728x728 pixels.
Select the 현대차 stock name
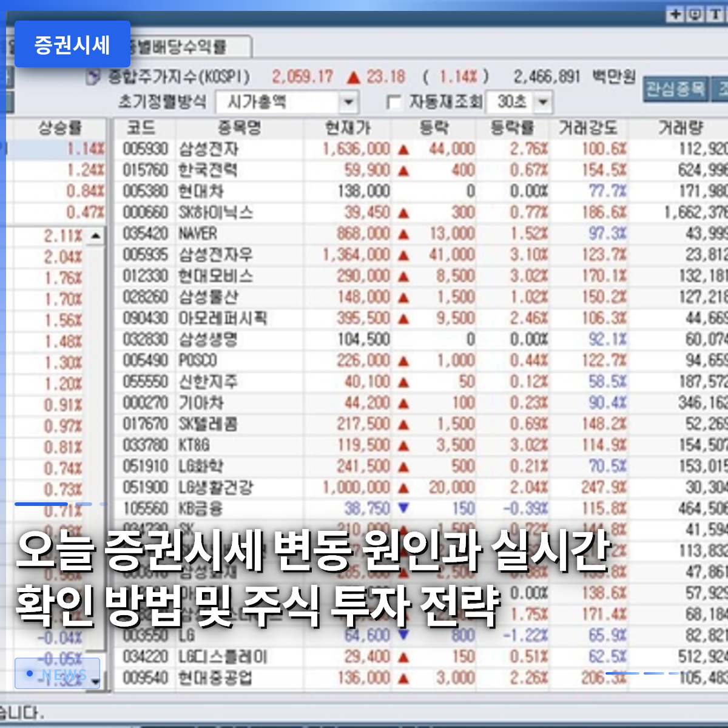pyautogui.click(x=201, y=192)
